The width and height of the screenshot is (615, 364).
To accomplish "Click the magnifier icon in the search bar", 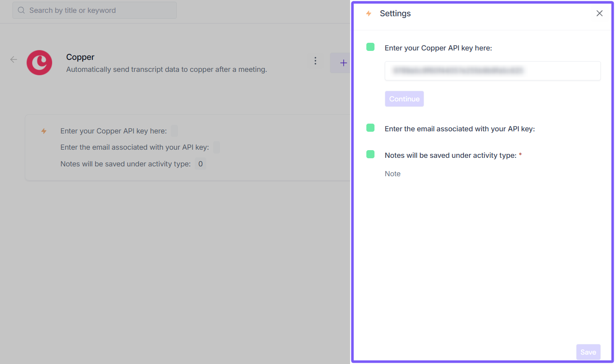I will (21, 10).
